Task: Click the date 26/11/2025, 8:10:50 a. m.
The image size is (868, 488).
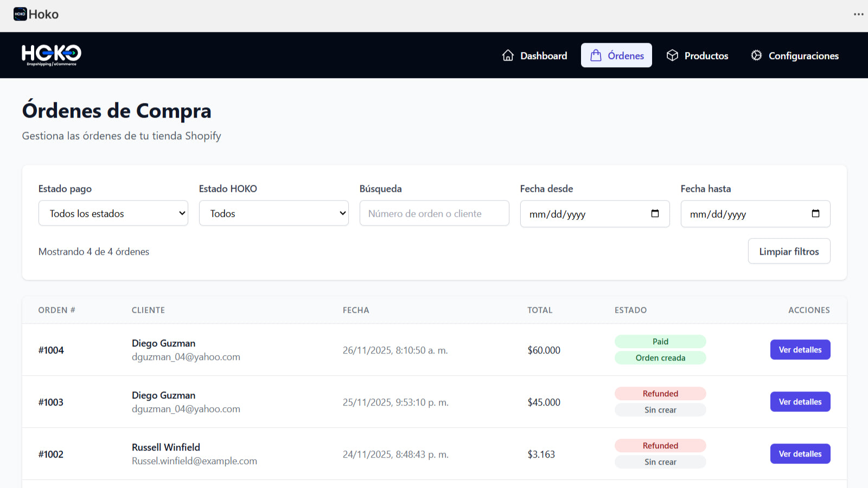Action: [395, 350]
